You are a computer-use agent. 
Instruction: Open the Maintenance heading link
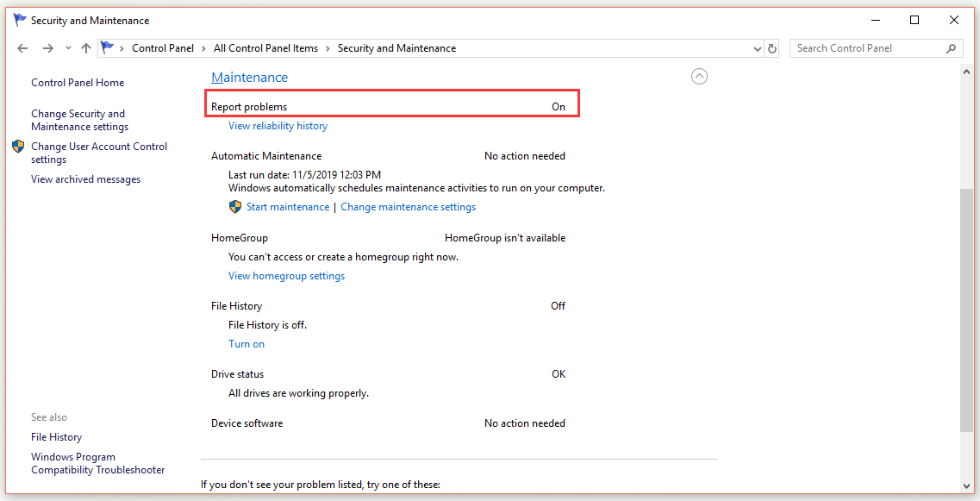click(249, 78)
